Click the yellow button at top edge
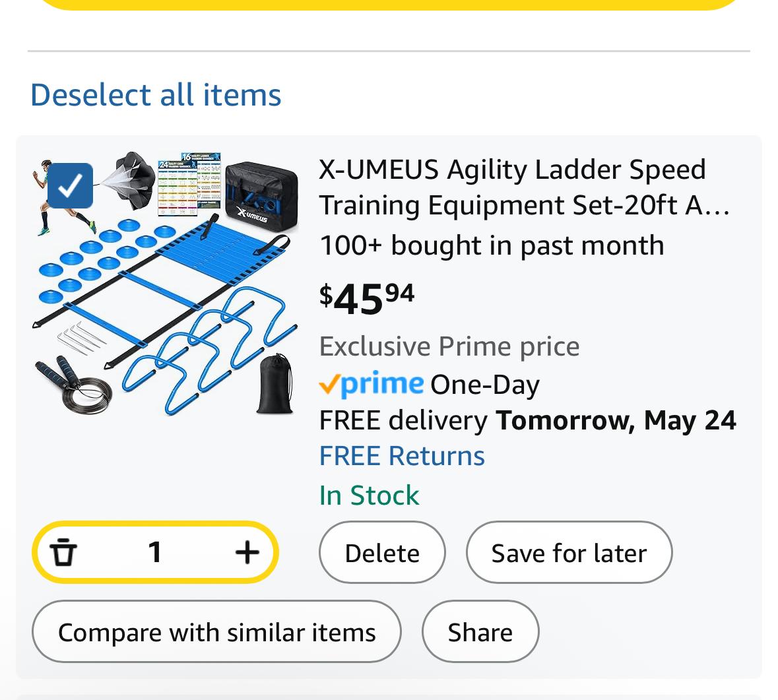The image size is (778, 700). click(389, 4)
